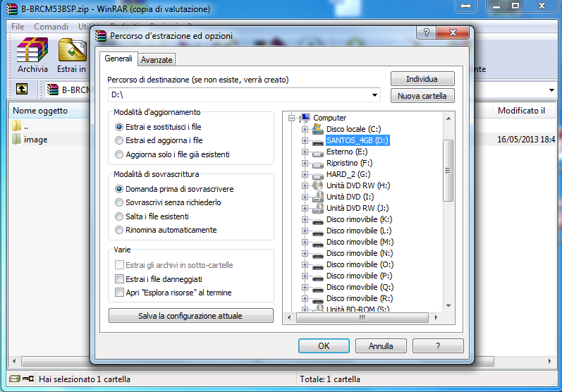This screenshot has width=562, height=392.
Task: Select Estrai e sostituisci i file option
Action: (158, 127)
